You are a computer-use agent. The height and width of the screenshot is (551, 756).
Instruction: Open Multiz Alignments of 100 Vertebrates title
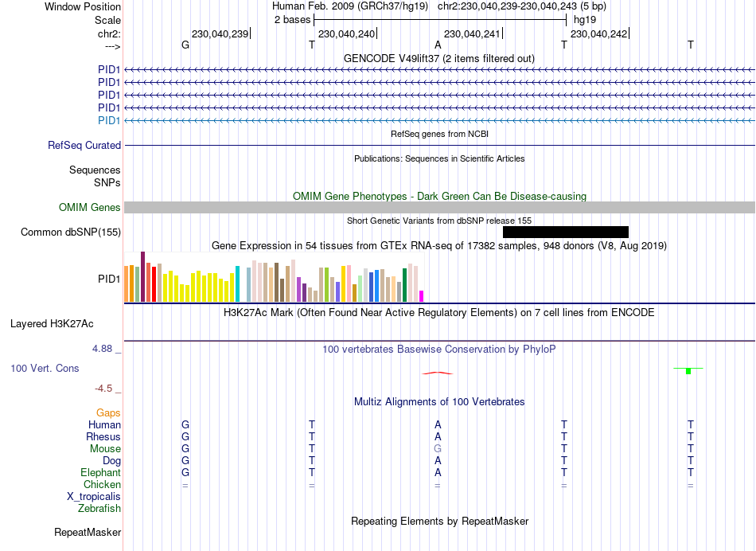coord(439,402)
